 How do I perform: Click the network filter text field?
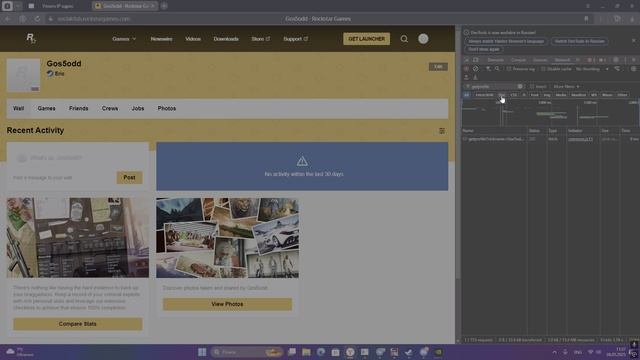(x=493, y=87)
